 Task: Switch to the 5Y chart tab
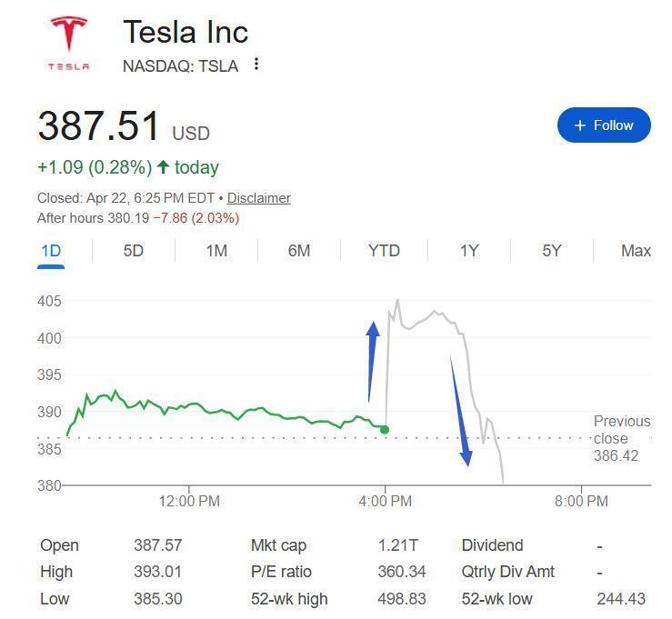click(x=552, y=251)
